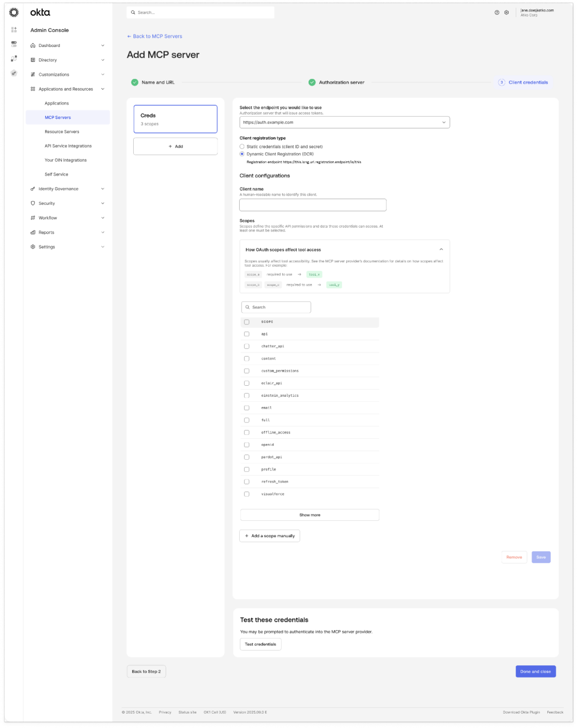Click the toggle-switches icon in left rail

tap(14, 44)
